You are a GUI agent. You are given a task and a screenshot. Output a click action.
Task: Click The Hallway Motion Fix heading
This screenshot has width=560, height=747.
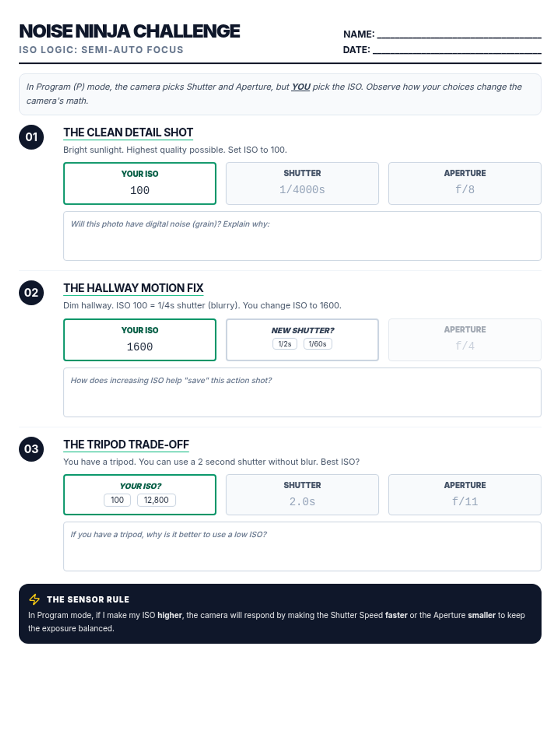[133, 288]
